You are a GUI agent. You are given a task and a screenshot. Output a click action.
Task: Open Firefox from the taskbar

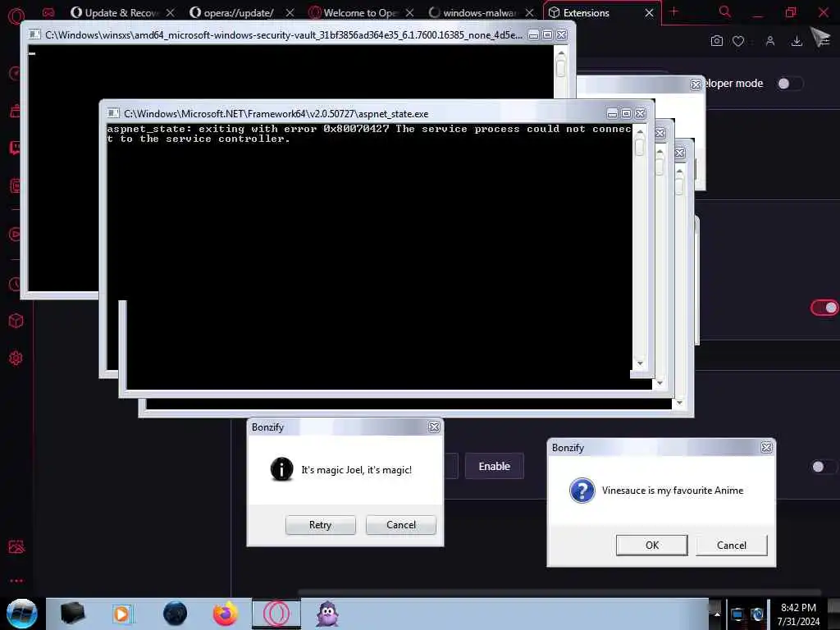click(225, 614)
